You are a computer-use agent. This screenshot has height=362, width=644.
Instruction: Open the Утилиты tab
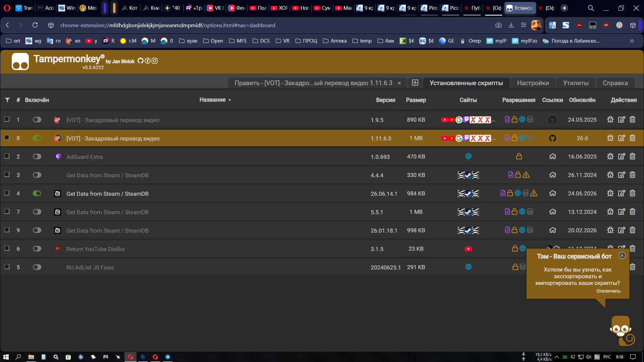[576, 83]
